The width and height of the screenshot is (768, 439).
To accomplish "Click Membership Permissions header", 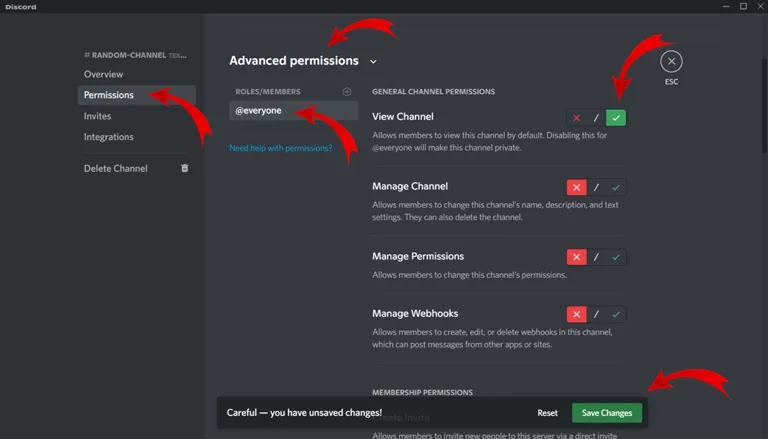I will (x=422, y=392).
